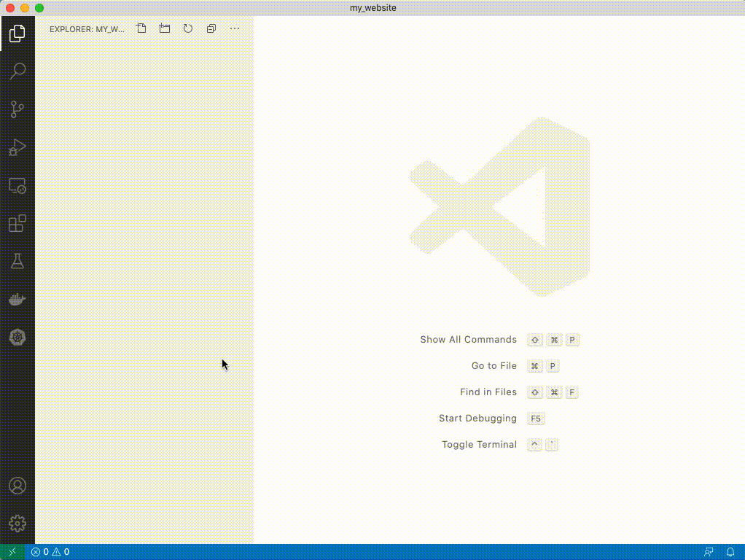Open the Extensions marketplace view
The image size is (745, 560).
[x=17, y=223]
